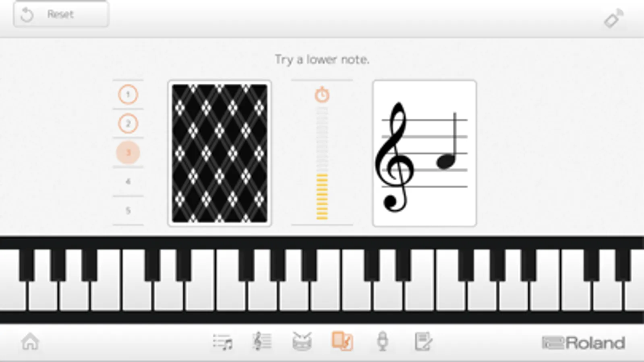Image resolution: width=644 pixels, height=362 pixels.
Task: Select level 2 circle
Action: [x=128, y=123]
